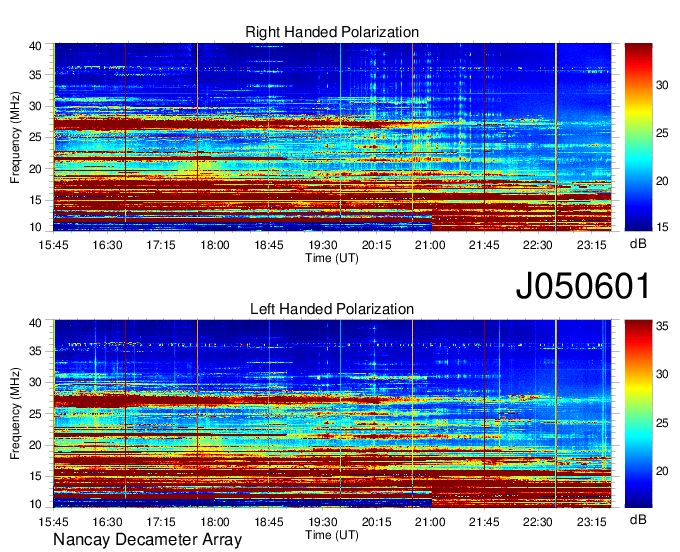Click the 19:30 tick on the upper time axis
Viewport: 680px width, 552px height.
[x=323, y=245]
